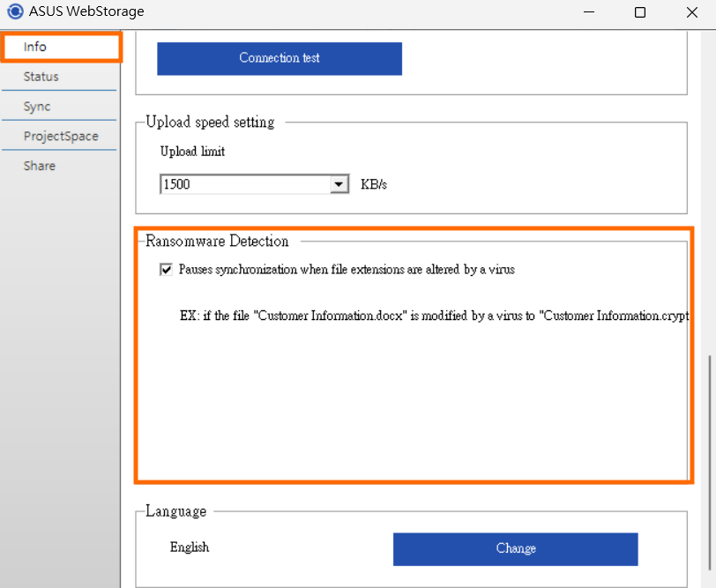
Task: Maximize the ASUS WebStorage window
Action: coord(640,11)
